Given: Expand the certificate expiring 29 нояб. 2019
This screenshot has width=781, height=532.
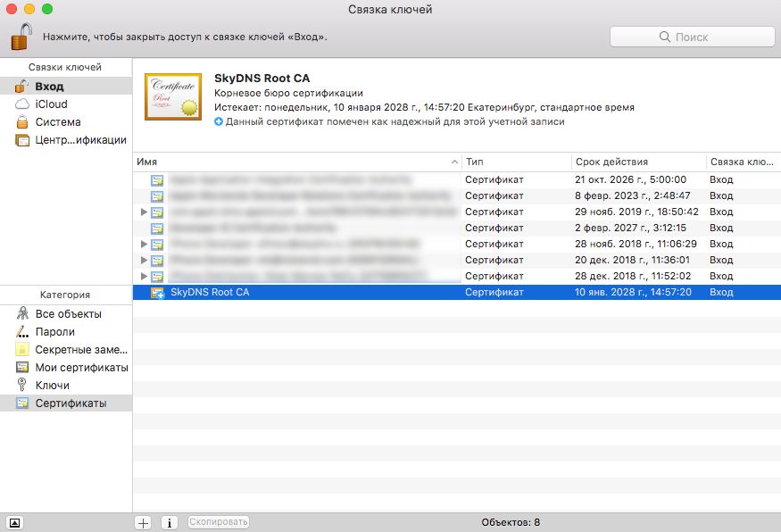Looking at the screenshot, I should [x=144, y=212].
